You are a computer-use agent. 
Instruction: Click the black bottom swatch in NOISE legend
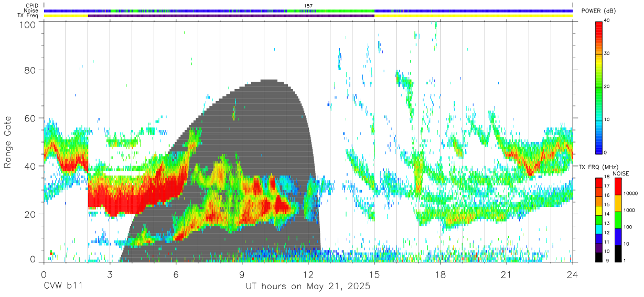pos(618,253)
